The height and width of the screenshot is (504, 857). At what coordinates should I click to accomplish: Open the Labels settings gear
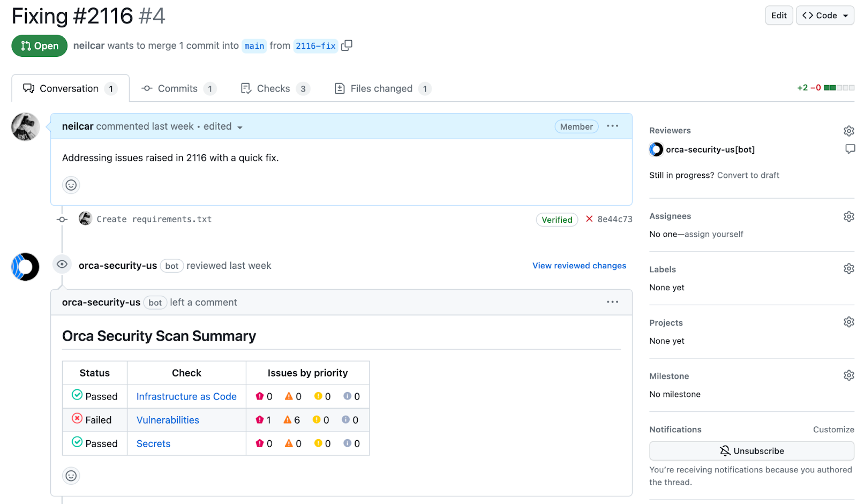point(848,268)
